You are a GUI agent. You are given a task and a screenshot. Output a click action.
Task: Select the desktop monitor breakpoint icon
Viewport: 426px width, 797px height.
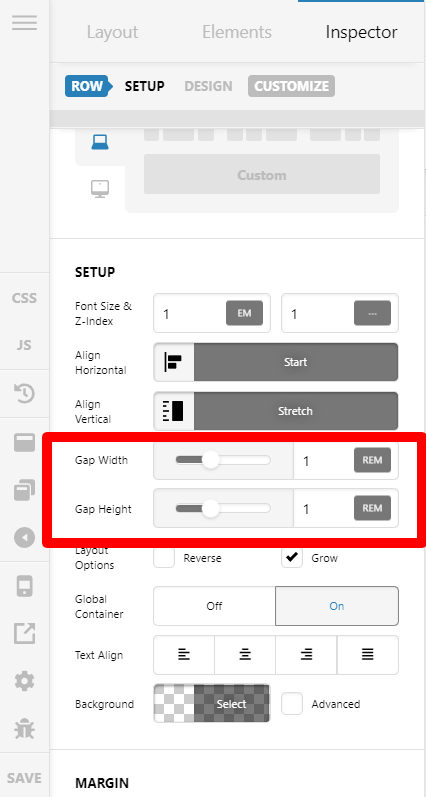click(x=100, y=189)
